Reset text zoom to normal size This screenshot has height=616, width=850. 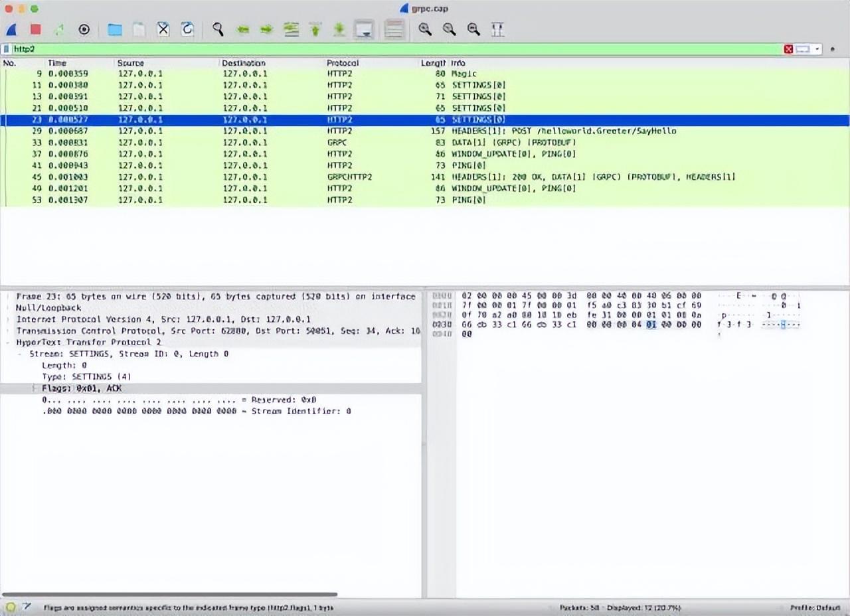coord(473,29)
